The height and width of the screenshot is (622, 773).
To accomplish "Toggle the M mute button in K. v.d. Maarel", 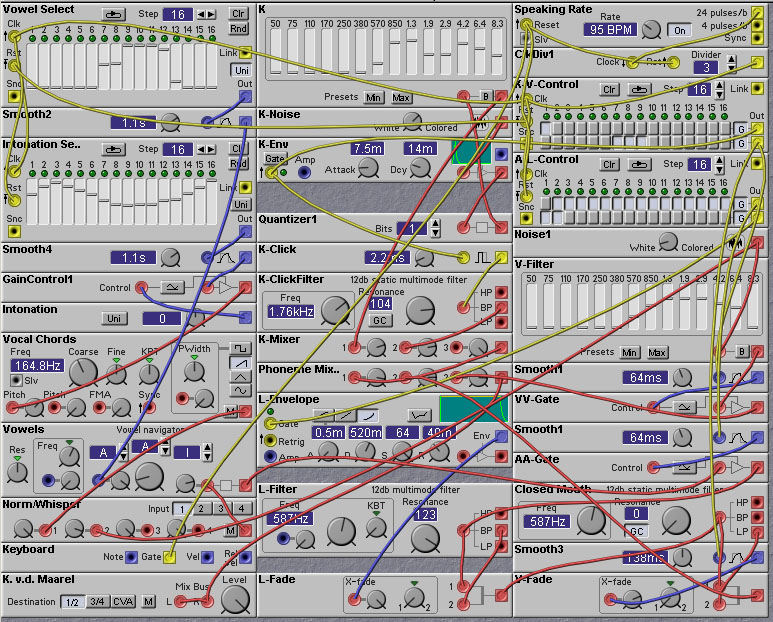I will tap(148, 602).
